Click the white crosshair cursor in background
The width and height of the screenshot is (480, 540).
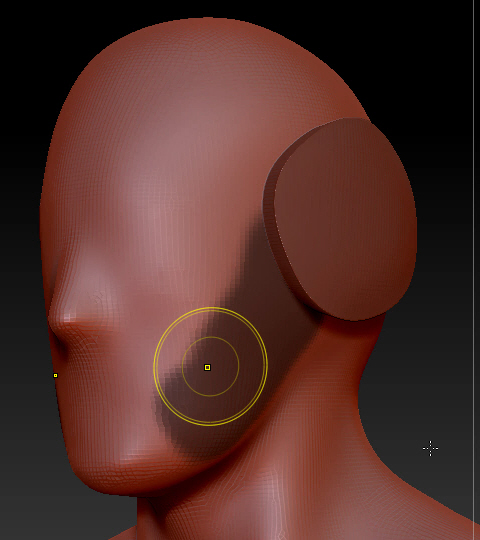click(430, 448)
